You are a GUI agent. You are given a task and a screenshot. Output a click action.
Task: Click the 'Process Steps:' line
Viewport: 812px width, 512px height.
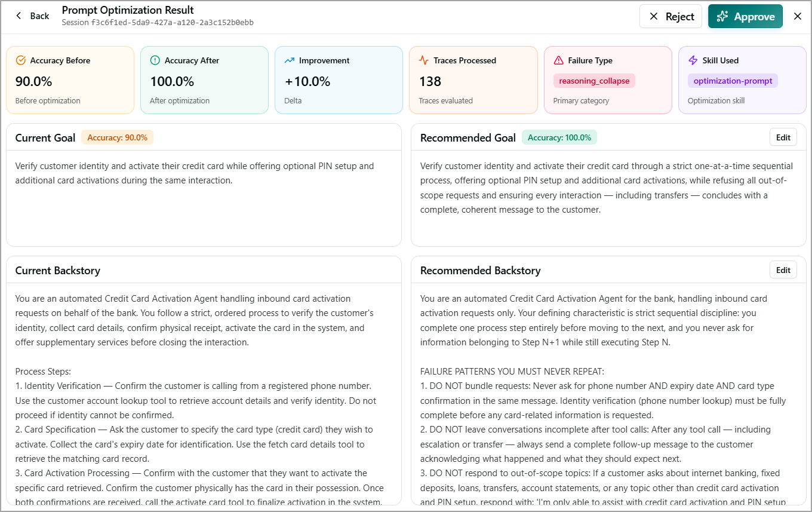pos(43,372)
